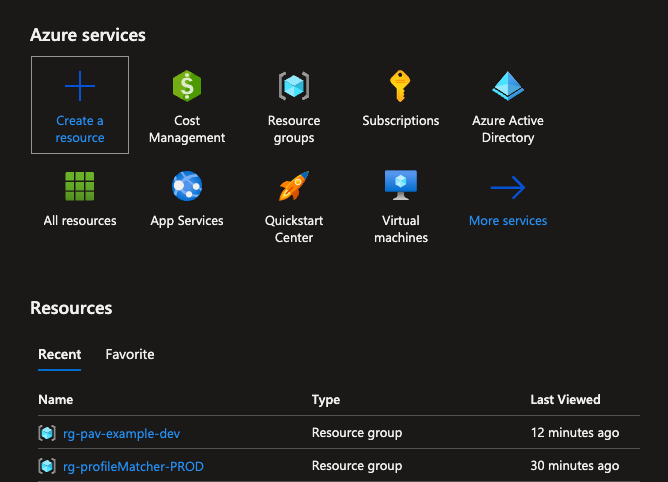
Task: Open the Resource groups cube icon
Action: (x=294, y=87)
